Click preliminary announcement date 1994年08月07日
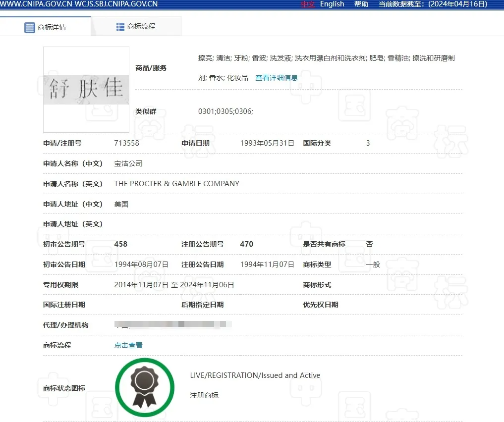This screenshot has width=504, height=422. 141,264
